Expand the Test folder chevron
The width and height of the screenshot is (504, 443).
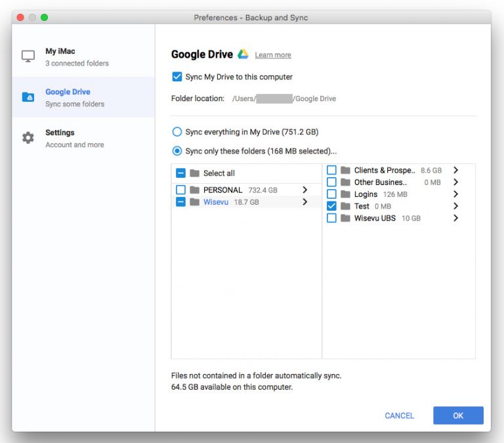pyautogui.click(x=455, y=206)
